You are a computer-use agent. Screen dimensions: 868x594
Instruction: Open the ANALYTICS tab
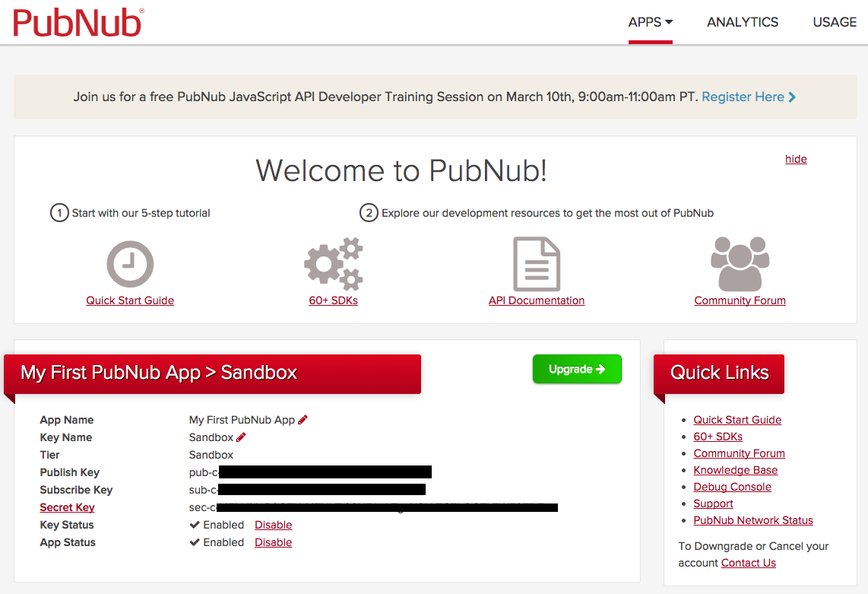(x=743, y=22)
